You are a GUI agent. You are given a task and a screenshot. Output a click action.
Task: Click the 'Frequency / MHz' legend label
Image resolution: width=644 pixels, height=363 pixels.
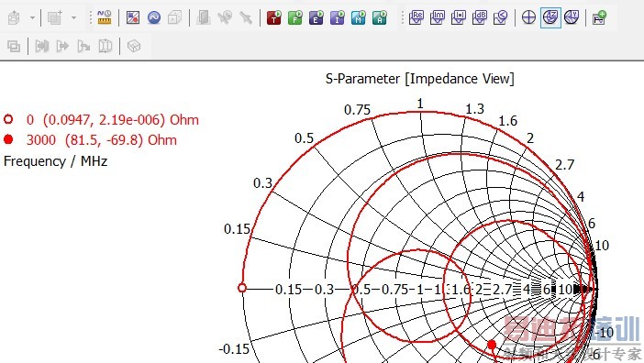click(55, 161)
